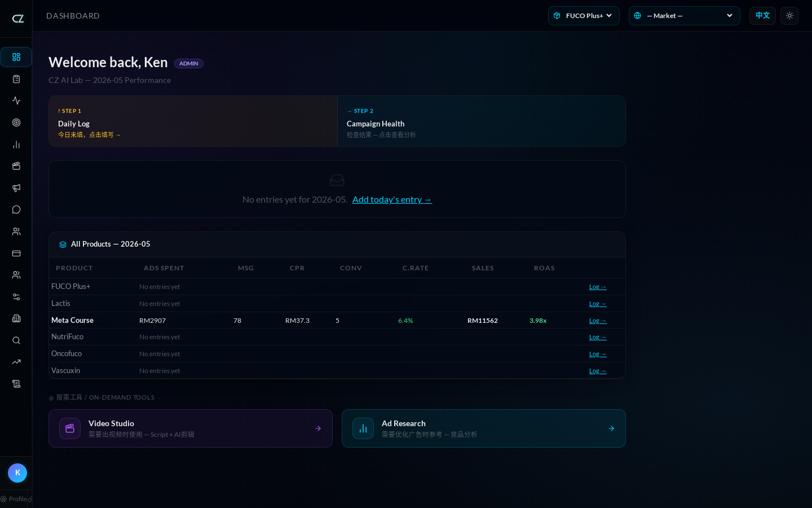The height and width of the screenshot is (508, 812).
Task: Click the inbox icon above No entries
Action: click(337, 180)
